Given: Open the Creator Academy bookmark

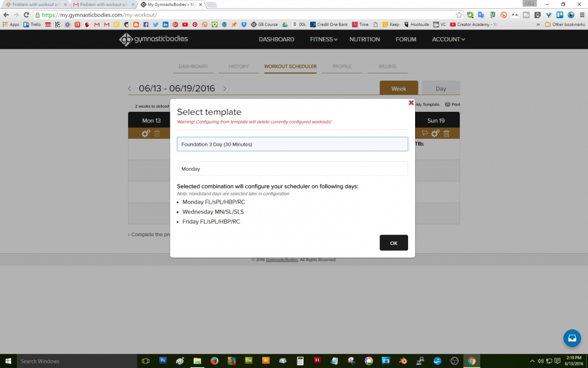Looking at the screenshot, I should [473, 24].
